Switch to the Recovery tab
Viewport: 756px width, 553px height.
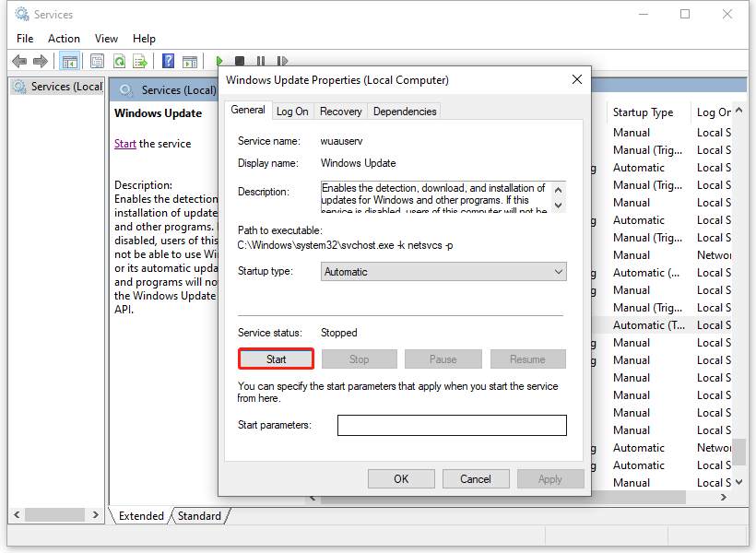pos(341,112)
